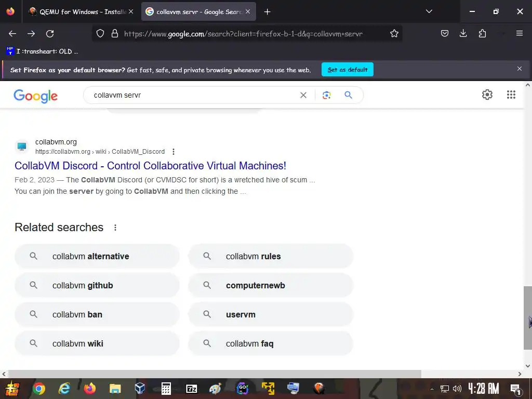Screen dimensions: 532x399
Task: Launch Internet Explorer from taskbar
Action: coord(64,389)
